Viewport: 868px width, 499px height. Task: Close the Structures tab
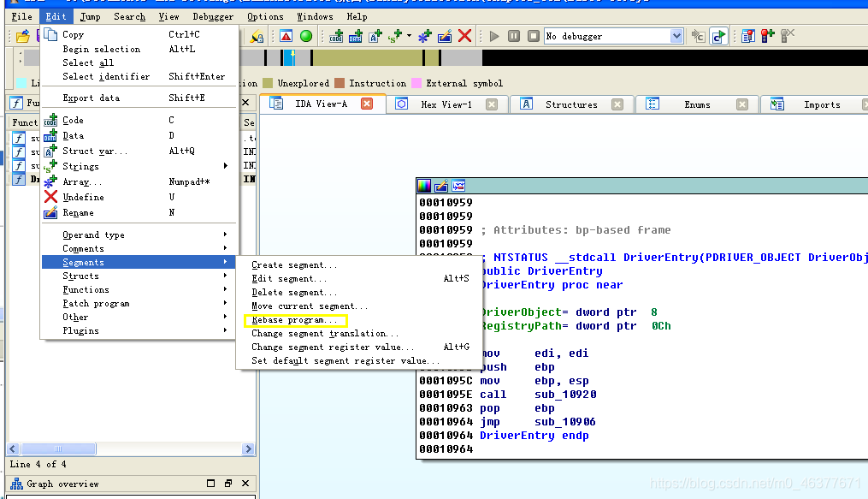point(617,104)
